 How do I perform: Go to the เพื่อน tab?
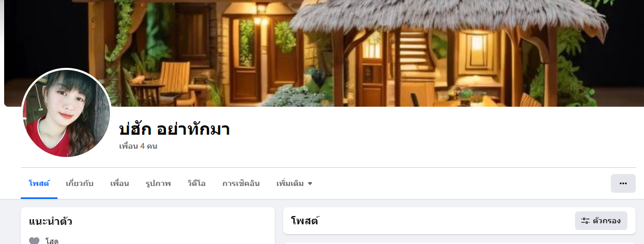[x=120, y=183]
